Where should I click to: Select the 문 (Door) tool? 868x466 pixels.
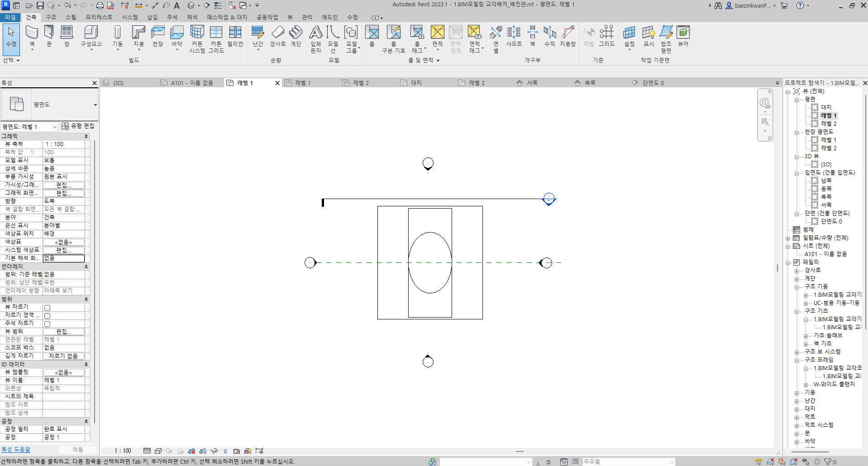[x=49, y=36]
